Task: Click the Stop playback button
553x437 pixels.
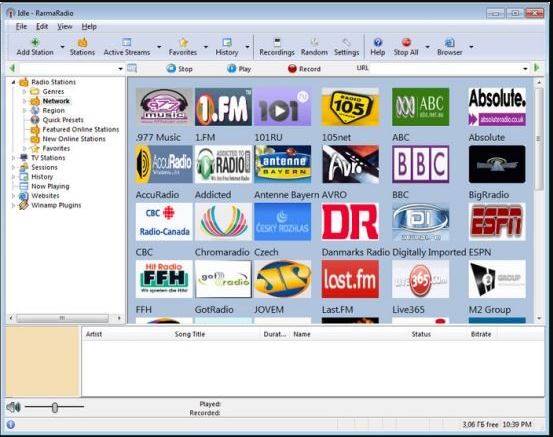Action: point(180,68)
